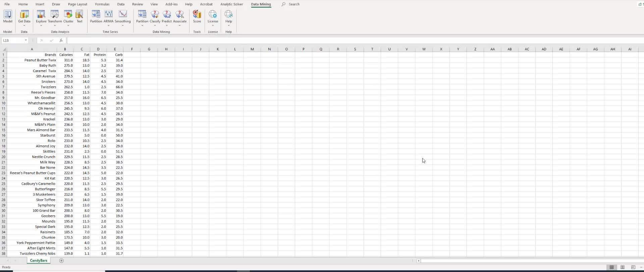Open the File menu tab
The image size is (644, 272).
tap(7, 4)
